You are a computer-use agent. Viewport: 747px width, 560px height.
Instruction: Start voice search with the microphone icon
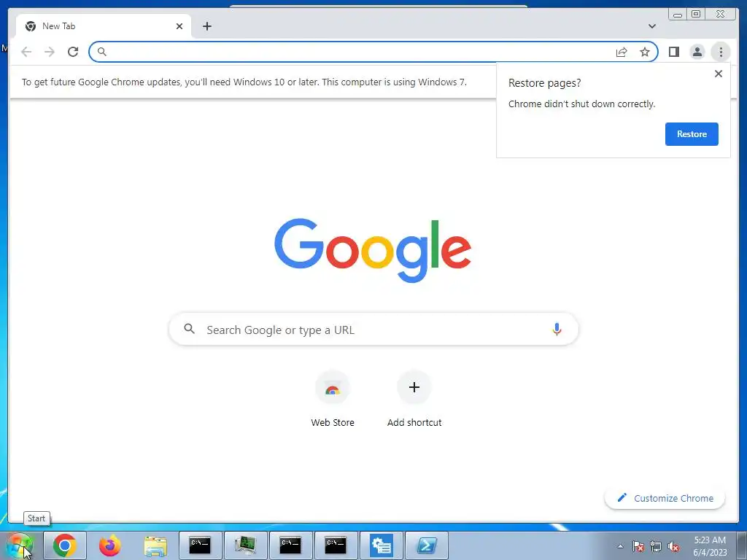click(x=557, y=329)
